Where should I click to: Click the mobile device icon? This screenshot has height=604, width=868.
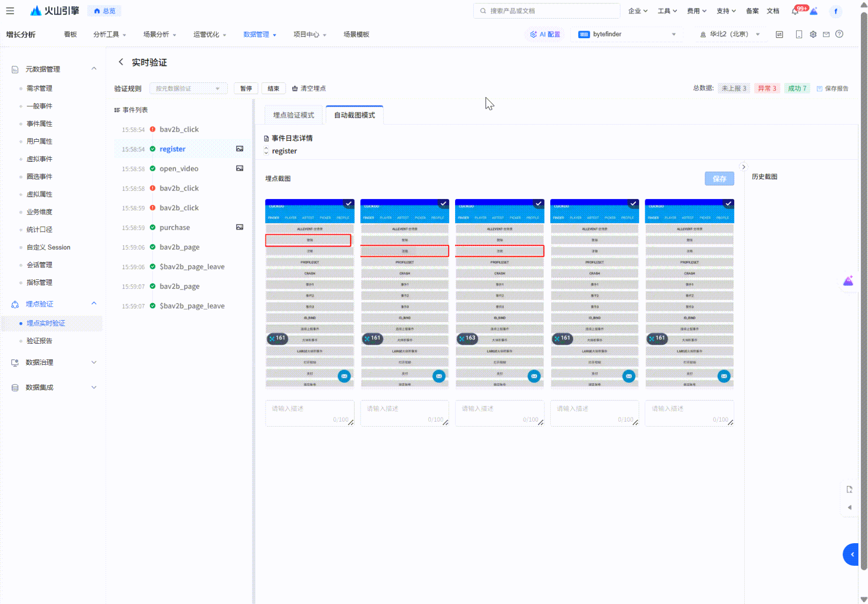(x=799, y=34)
